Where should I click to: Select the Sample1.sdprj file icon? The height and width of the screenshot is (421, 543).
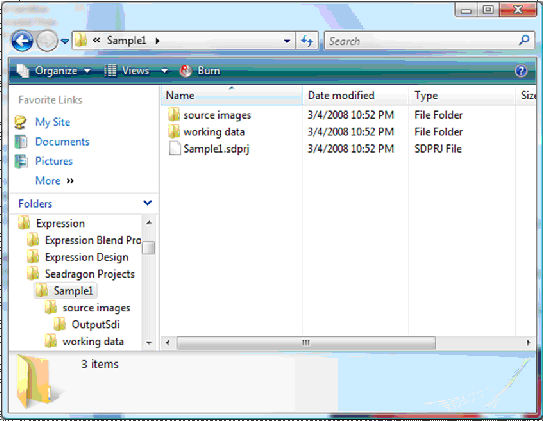175,149
